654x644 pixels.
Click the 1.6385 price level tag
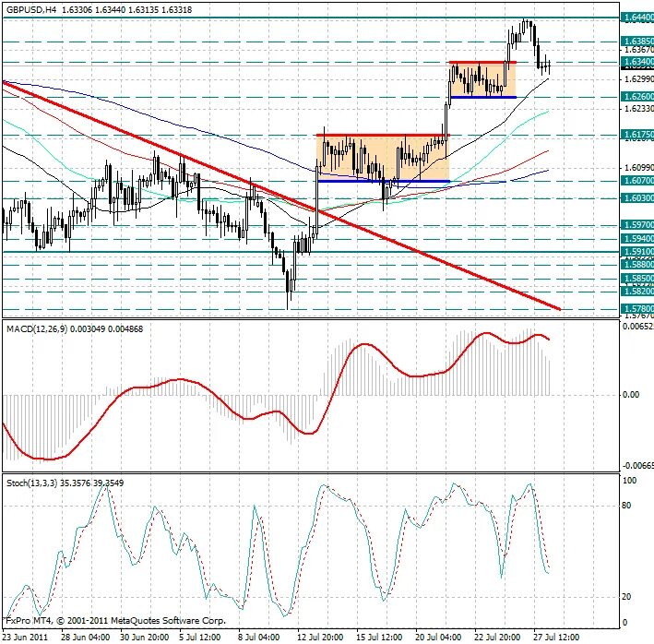[x=637, y=42]
